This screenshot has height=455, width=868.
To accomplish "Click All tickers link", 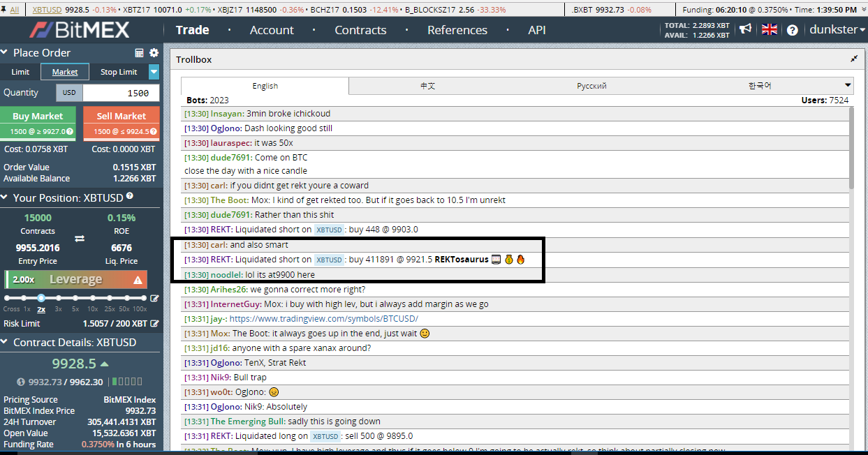I will (15, 10).
